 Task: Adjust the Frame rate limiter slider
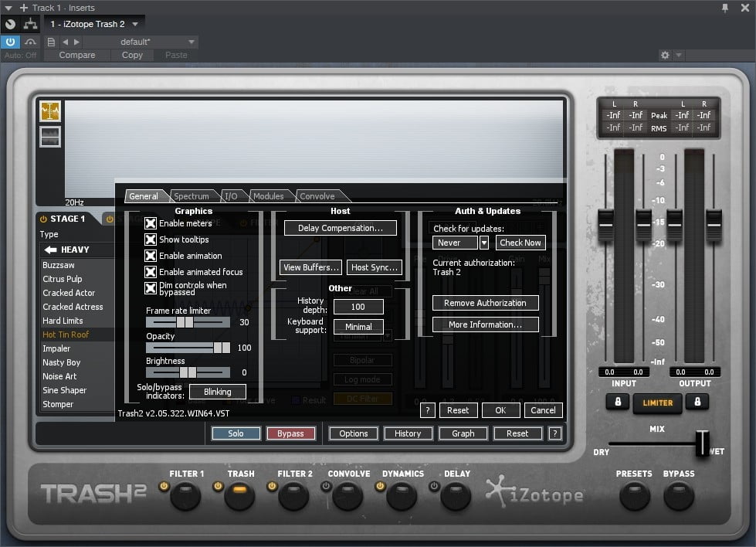click(x=188, y=322)
